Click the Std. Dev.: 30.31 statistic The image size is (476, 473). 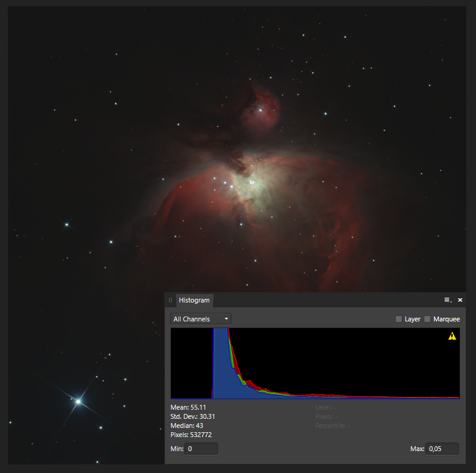point(193,416)
